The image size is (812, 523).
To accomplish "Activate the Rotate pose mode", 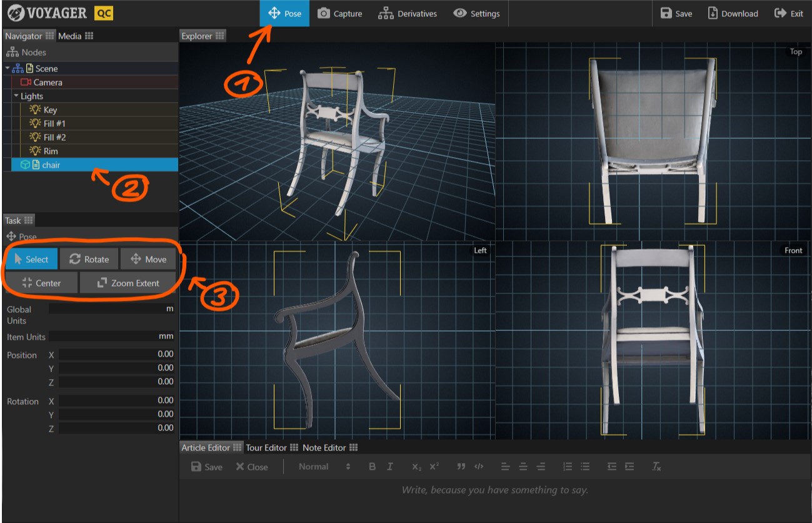I will (x=89, y=259).
